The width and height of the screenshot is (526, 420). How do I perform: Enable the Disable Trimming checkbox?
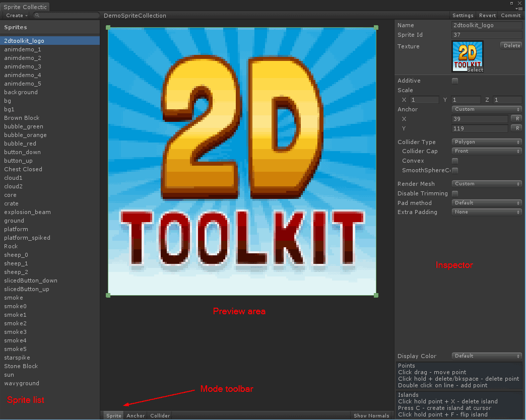pyautogui.click(x=455, y=193)
